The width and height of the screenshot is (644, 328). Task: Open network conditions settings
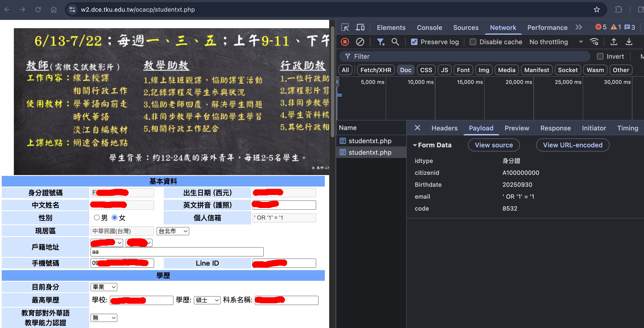(x=594, y=42)
